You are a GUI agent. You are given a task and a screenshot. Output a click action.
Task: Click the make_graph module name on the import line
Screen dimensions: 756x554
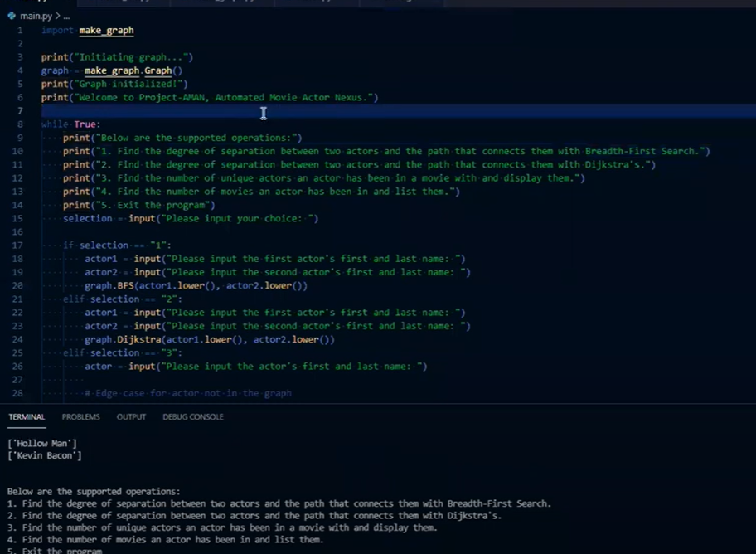107,31
